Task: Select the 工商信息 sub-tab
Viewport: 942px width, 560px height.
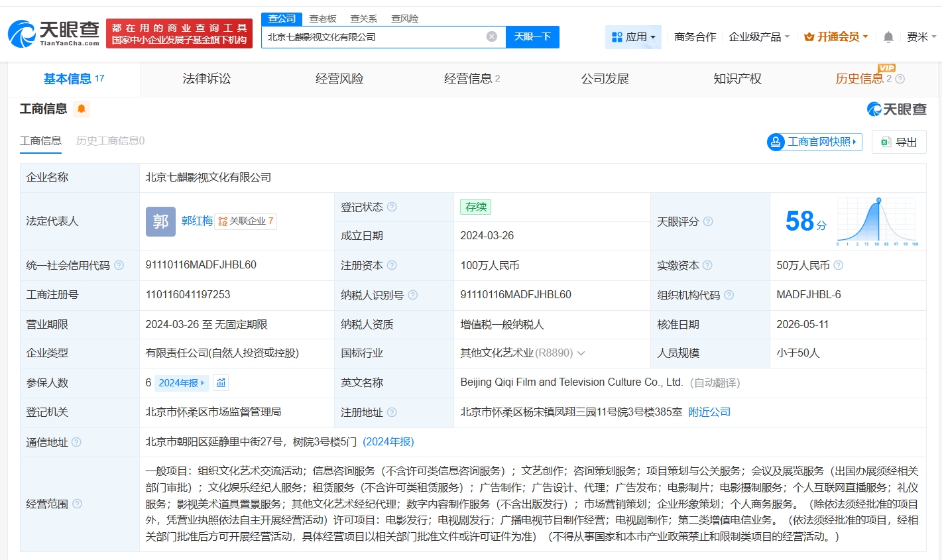Action: 40,140
